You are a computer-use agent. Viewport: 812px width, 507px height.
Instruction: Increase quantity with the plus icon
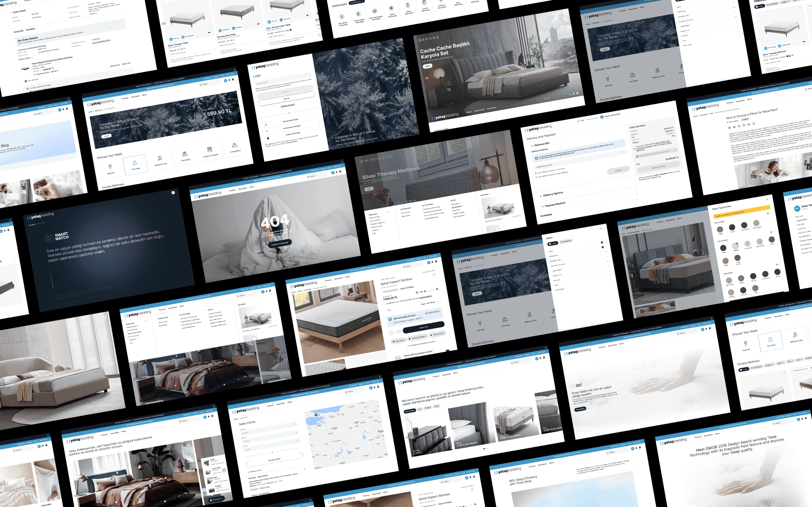(x=399, y=332)
